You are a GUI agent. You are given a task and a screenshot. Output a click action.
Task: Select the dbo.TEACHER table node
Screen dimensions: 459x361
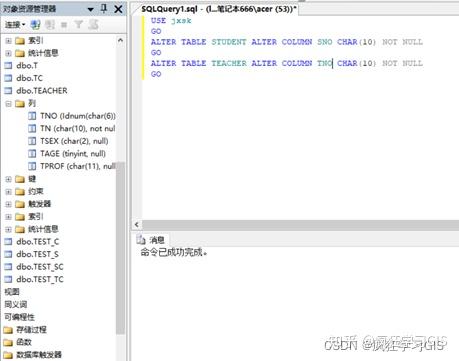tap(42, 91)
